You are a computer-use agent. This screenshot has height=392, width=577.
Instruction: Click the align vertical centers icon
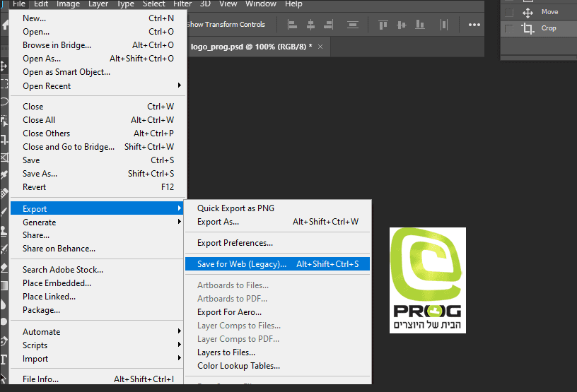pyautogui.click(x=402, y=25)
